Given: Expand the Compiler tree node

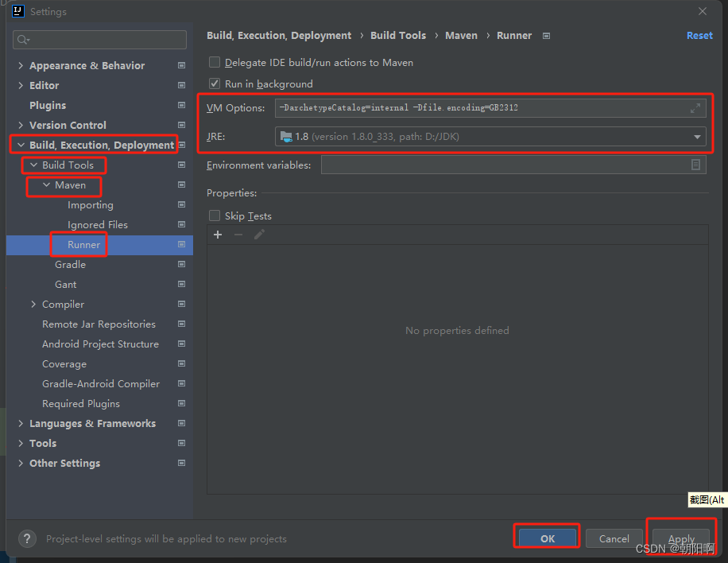Looking at the screenshot, I should tap(32, 304).
